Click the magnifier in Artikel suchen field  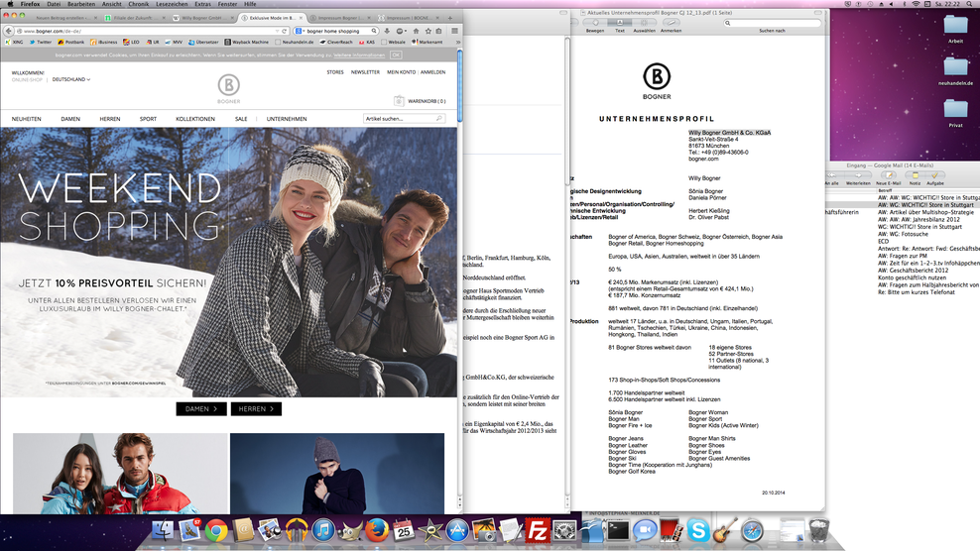(439, 118)
